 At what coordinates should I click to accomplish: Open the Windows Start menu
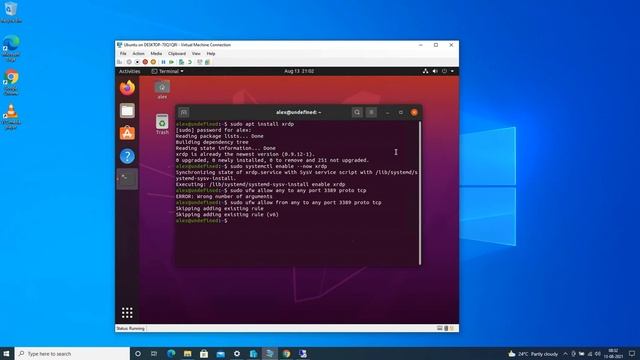(x=7, y=353)
